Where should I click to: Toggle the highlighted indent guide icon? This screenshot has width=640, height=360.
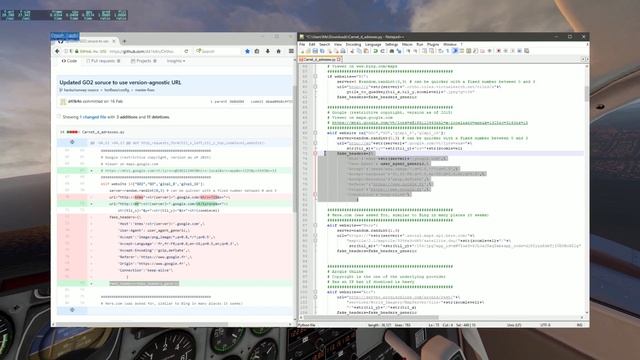point(455,51)
